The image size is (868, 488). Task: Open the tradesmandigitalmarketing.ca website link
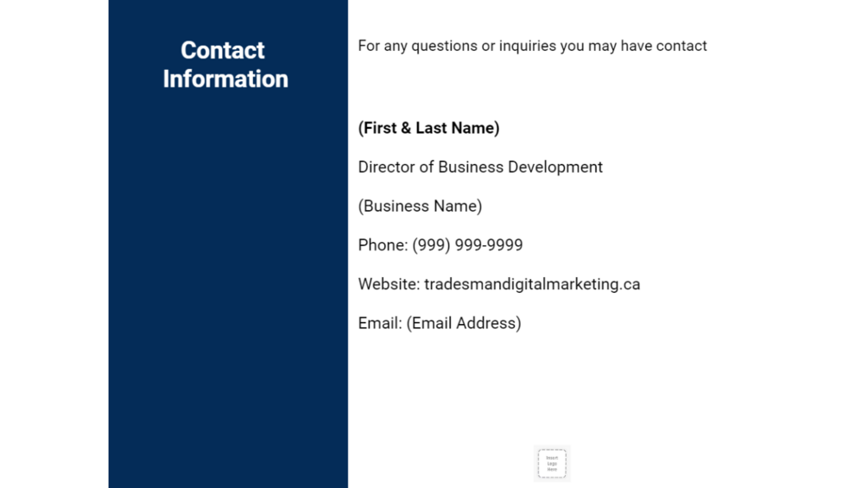[532, 284]
